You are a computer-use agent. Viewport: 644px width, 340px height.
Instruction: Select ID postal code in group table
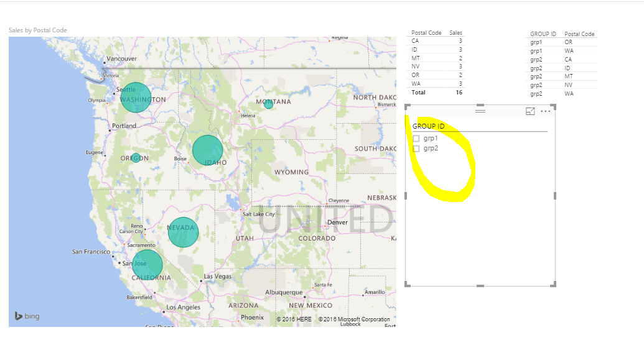coord(567,68)
